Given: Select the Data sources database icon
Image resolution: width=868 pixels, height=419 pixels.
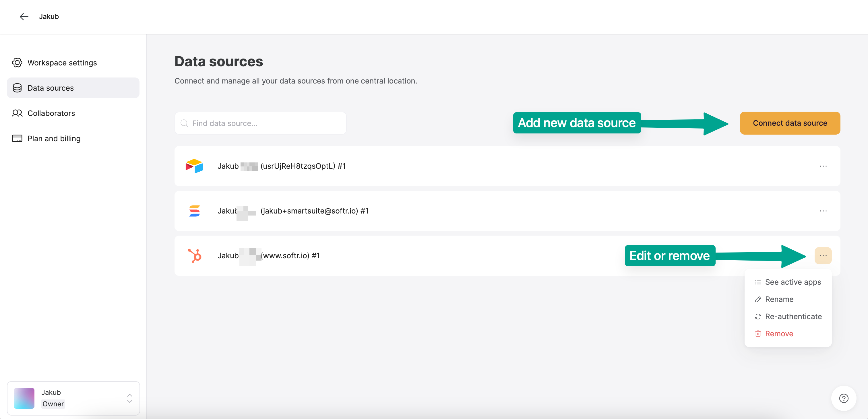Looking at the screenshot, I should [x=17, y=88].
